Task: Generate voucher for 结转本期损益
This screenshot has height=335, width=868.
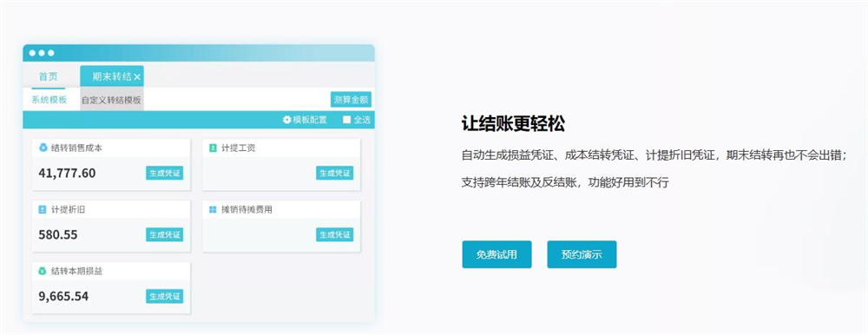Action: [165, 296]
